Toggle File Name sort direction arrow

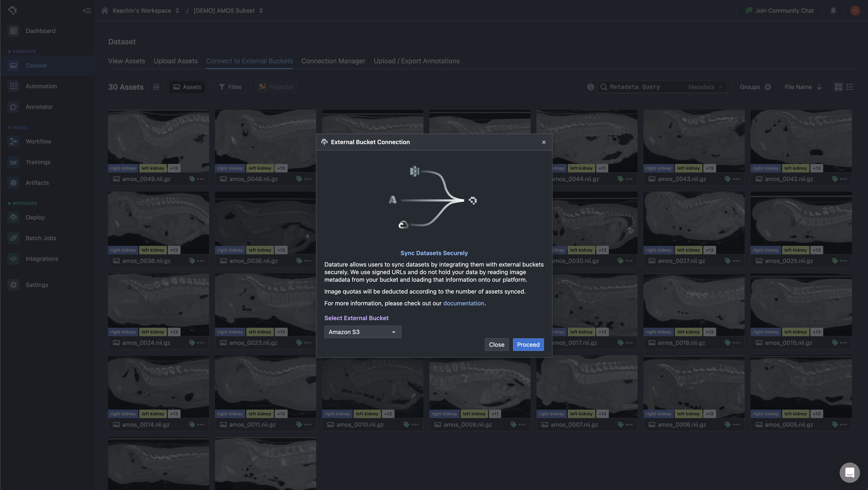point(819,87)
